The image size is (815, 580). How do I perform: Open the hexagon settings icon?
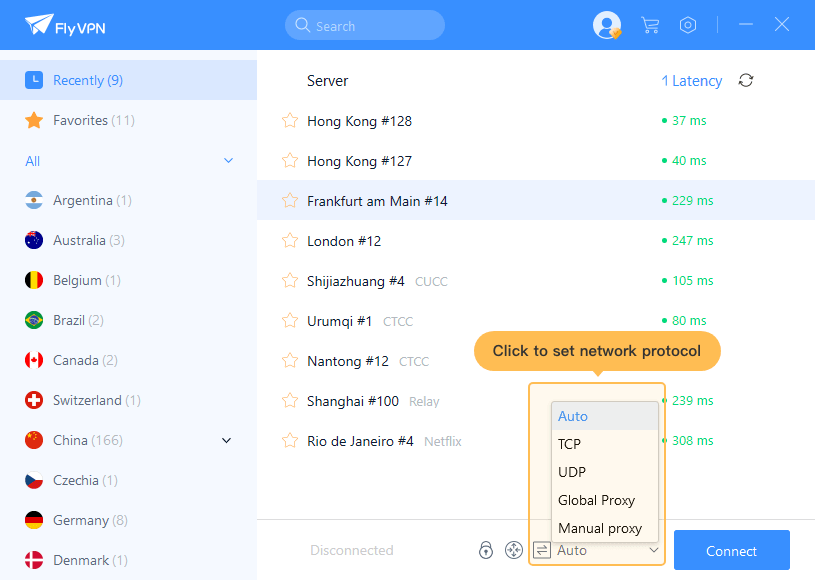pos(688,25)
